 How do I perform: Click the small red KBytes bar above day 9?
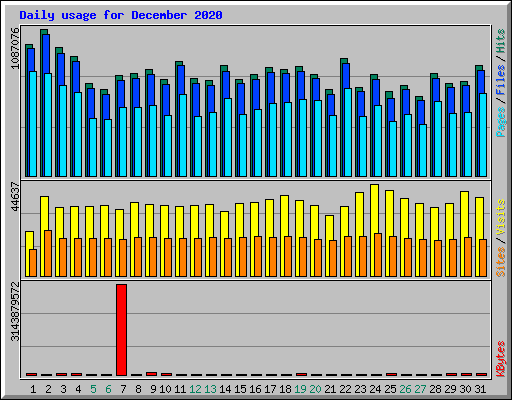151,374
